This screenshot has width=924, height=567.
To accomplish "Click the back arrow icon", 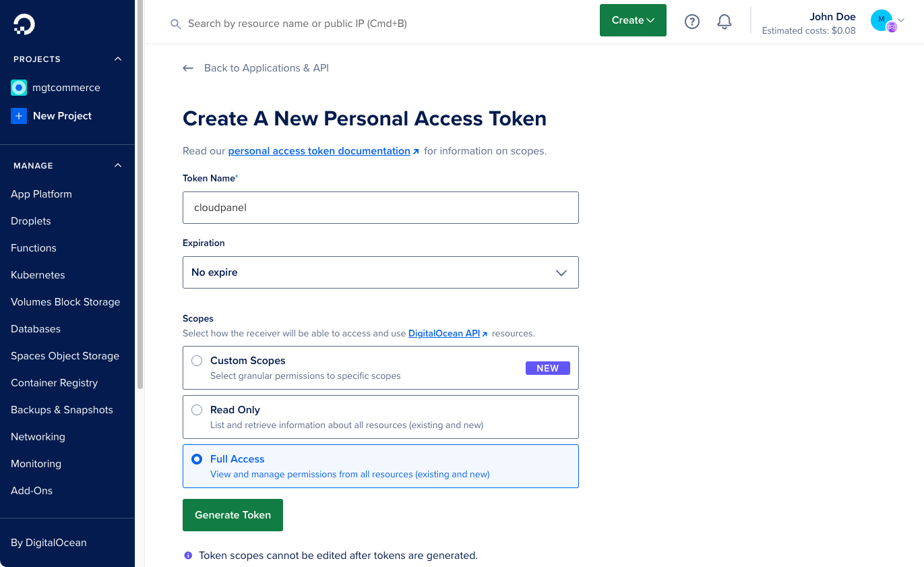I will (x=188, y=68).
